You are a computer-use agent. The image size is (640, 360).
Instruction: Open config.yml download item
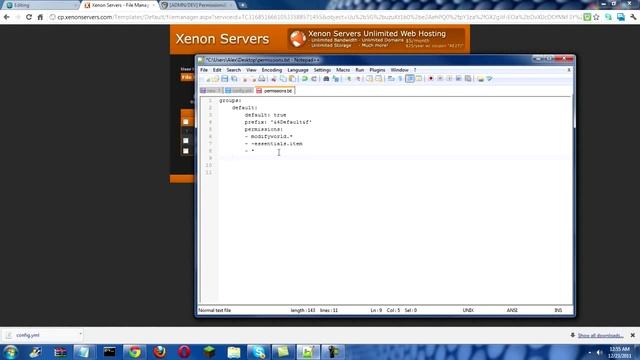39,335
